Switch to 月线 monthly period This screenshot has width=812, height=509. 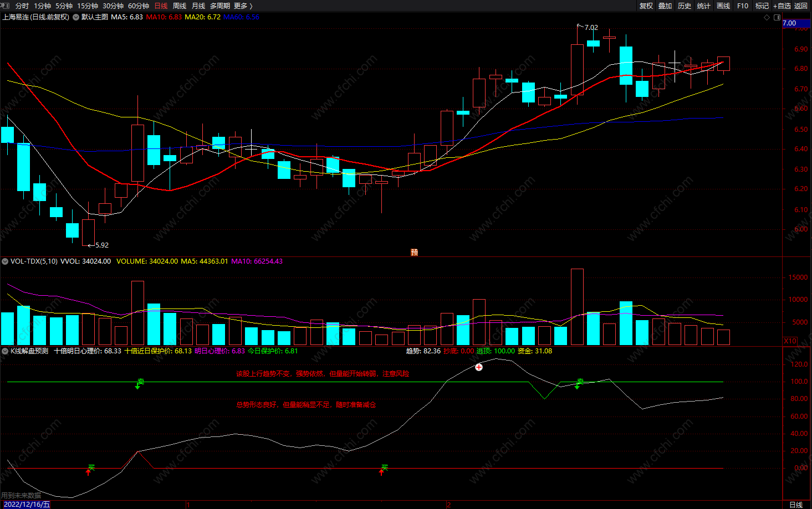tap(198, 6)
